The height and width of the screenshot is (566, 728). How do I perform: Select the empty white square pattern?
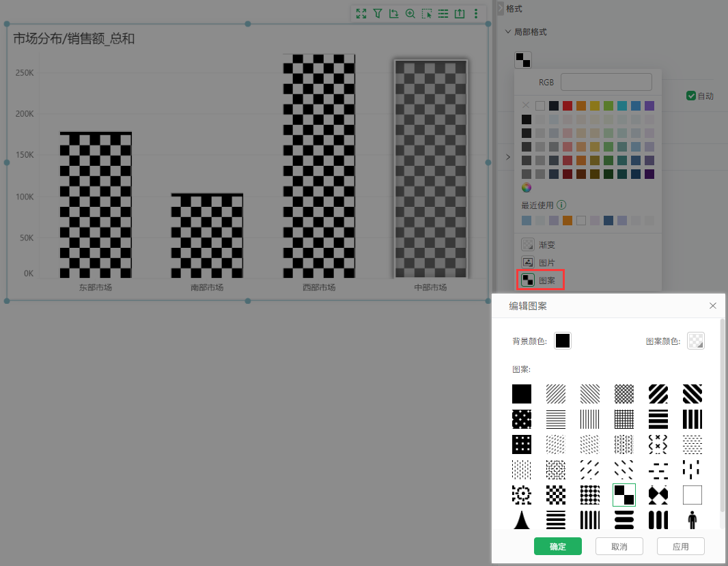click(x=692, y=495)
